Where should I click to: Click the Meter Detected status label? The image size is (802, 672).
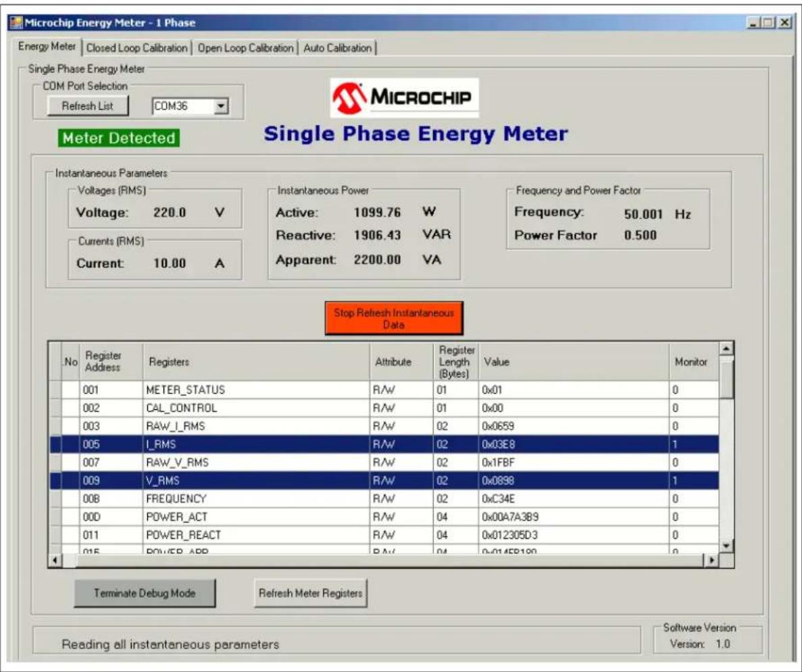119,138
